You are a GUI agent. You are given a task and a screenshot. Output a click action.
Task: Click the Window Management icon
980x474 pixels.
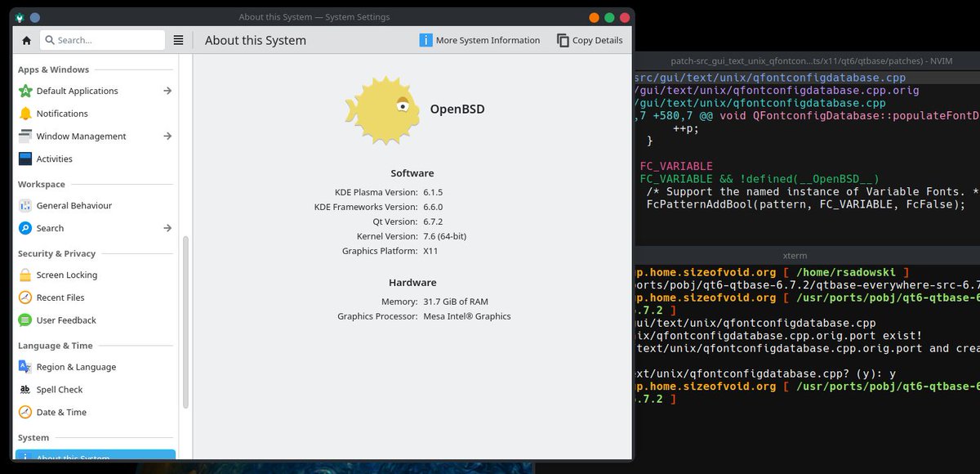point(25,136)
